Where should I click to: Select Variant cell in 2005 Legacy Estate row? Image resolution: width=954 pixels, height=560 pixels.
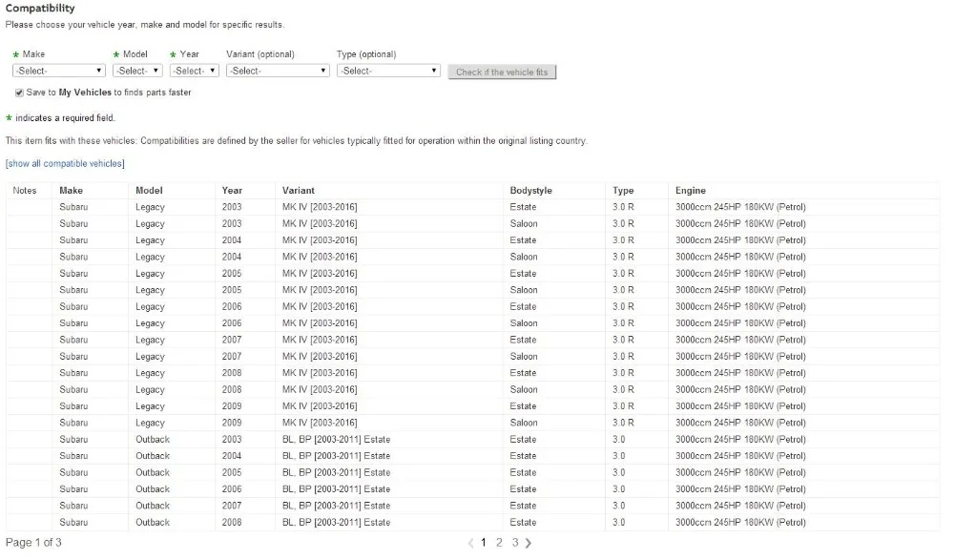pyautogui.click(x=320, y=273)
